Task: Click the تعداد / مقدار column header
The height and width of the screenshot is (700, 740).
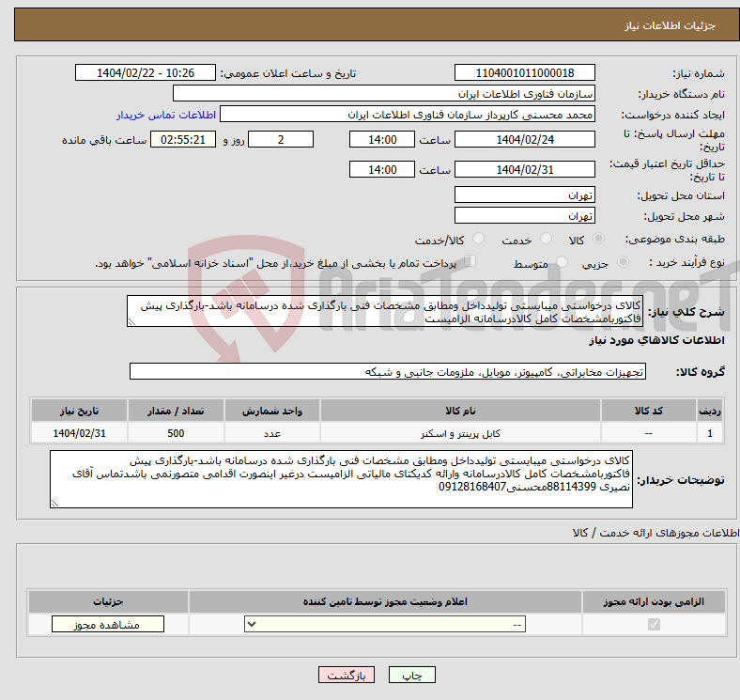Action: point(176,411)
